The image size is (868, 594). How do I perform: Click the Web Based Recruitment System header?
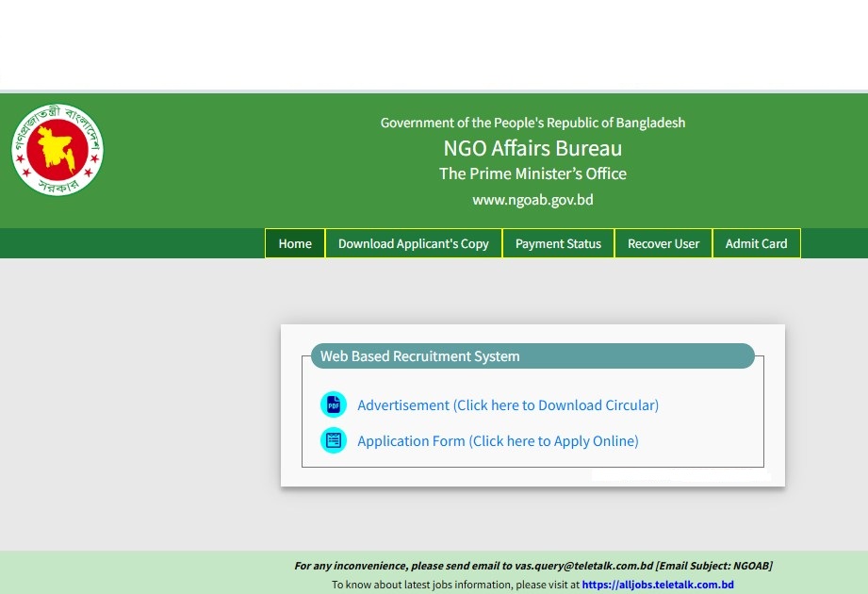[x=419, y=356]
